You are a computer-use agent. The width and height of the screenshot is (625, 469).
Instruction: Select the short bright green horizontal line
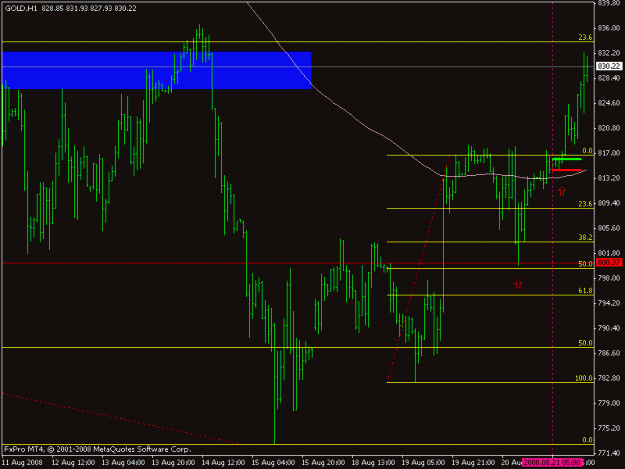pyautogui.click(x=567, y=159)
